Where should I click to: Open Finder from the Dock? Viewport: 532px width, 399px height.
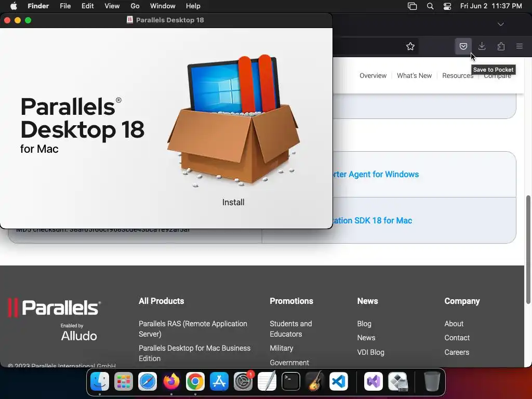coord(99,381)
